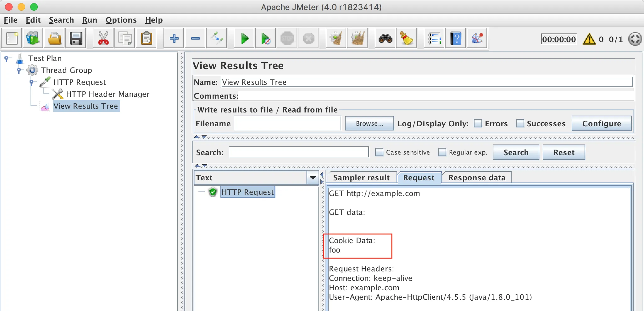Screen dimensions: 644x311
Task: Click the New test plan icon
Action: point(12,38)
